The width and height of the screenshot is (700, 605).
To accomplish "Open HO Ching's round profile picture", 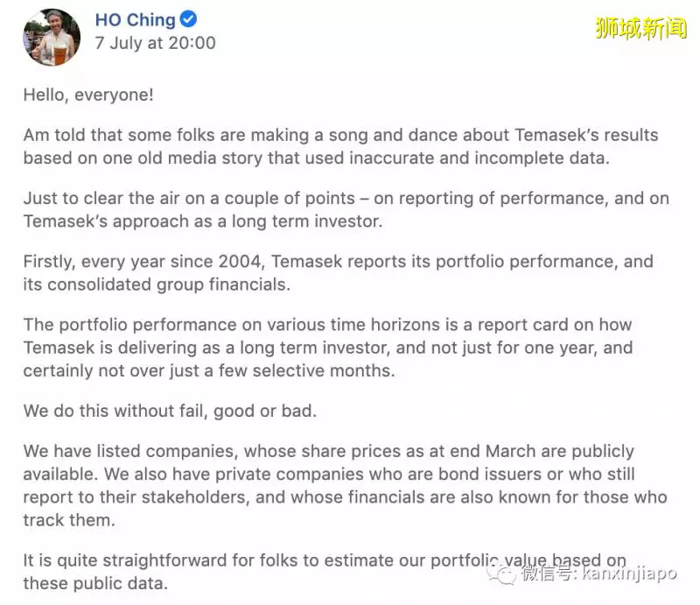I will [x=52, y=37].
